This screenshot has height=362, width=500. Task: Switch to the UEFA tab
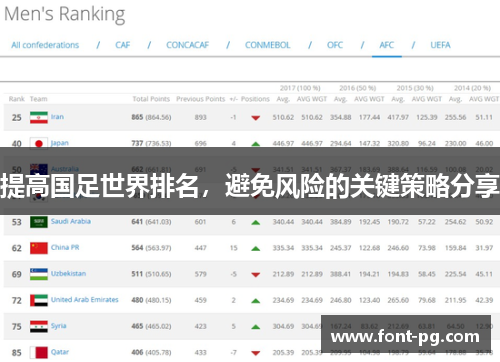[x=440, y=45]
